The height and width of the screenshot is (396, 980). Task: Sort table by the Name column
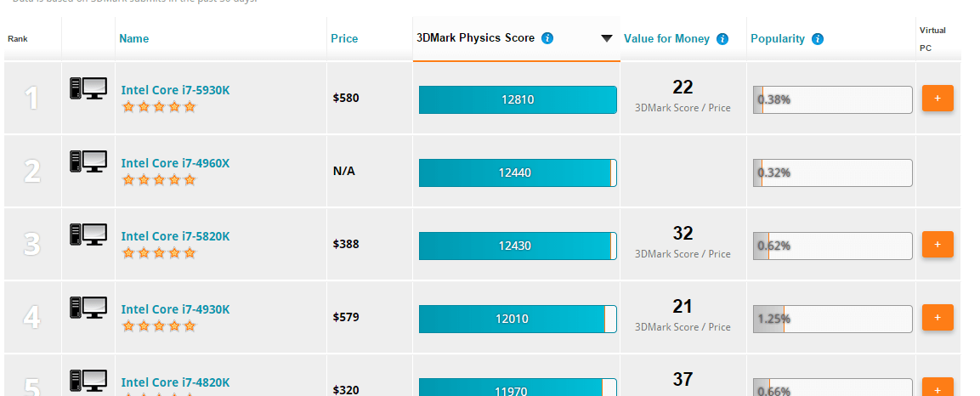point(133,39)
